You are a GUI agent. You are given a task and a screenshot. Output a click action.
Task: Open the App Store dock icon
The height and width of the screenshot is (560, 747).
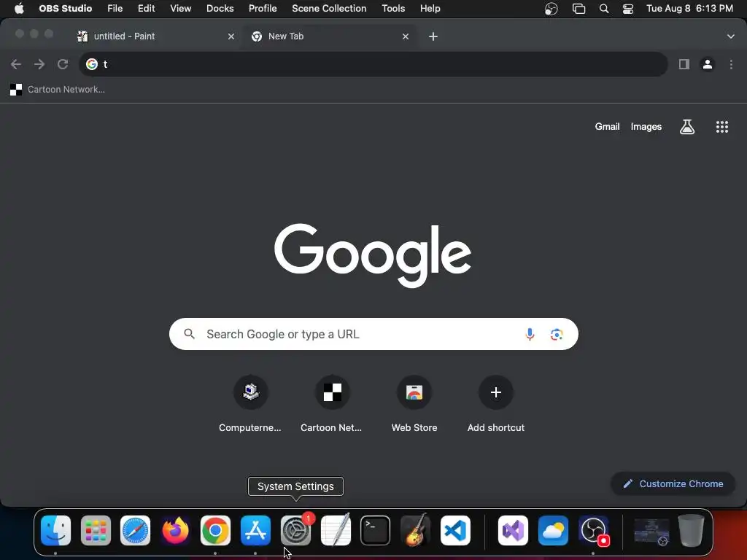(x=255, y=530)
